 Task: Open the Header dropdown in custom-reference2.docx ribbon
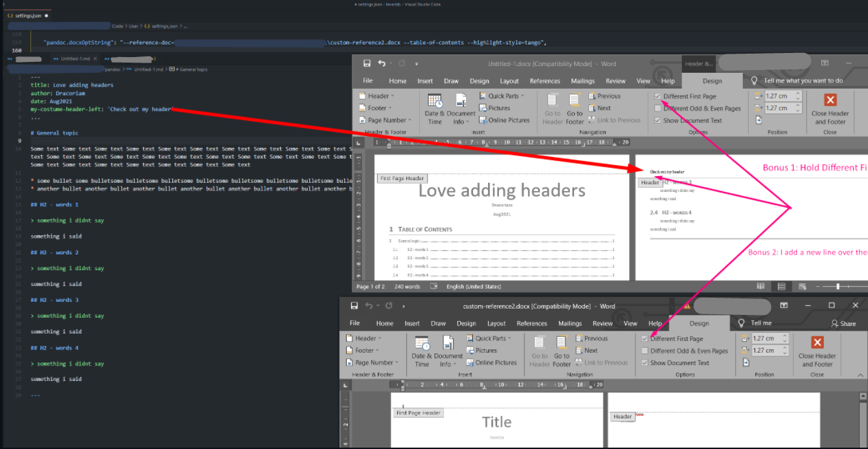coord(362,338)
